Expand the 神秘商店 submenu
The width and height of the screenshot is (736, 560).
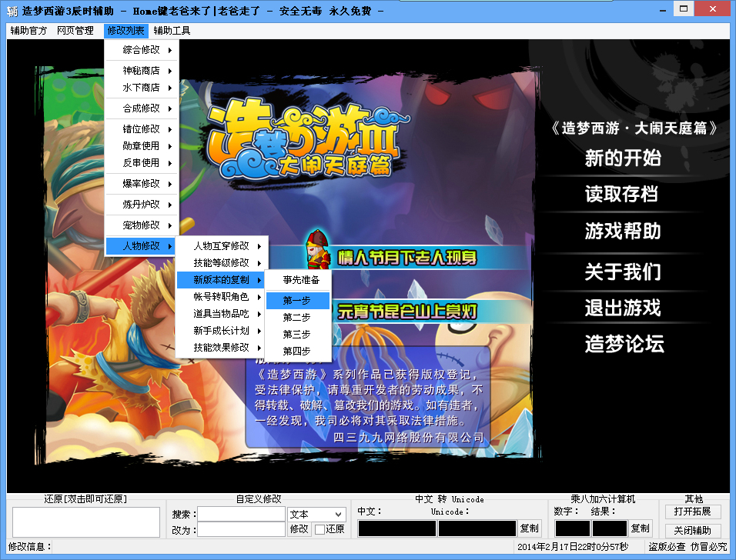[142, 71]
